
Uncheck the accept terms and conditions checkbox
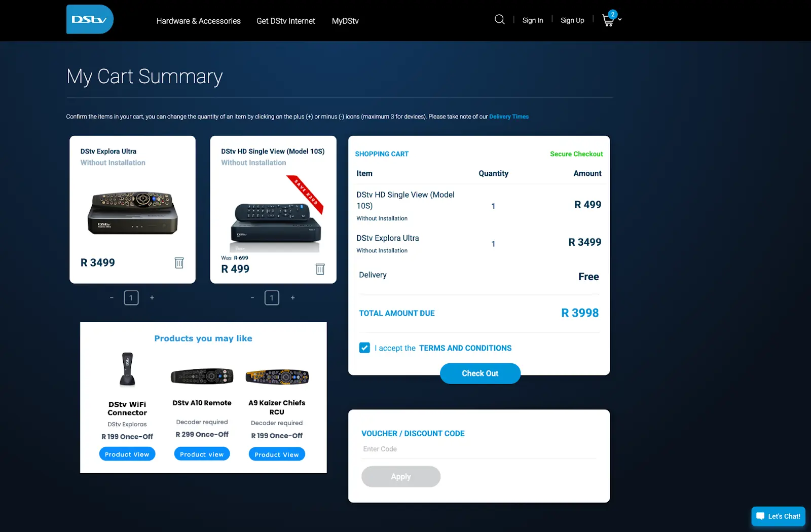tap(364, 348)
